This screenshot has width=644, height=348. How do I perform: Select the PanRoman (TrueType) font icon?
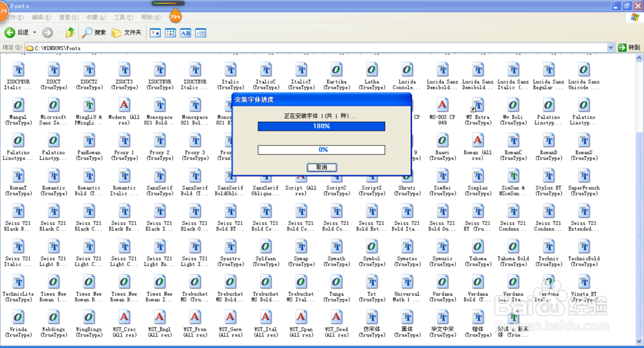click(89, 140)
